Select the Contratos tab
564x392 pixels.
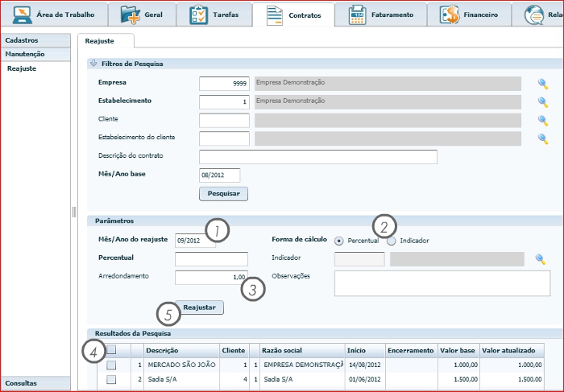293,15
